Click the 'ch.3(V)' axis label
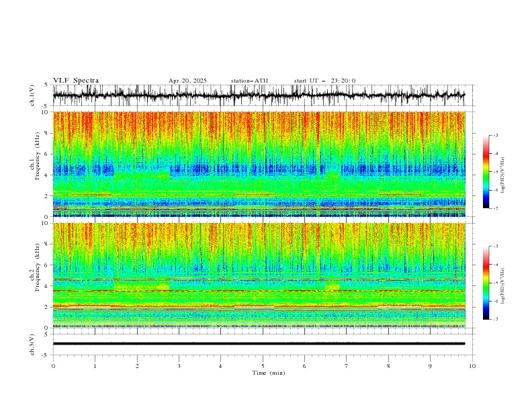This screenshot has height=411, width=532. 32,345
